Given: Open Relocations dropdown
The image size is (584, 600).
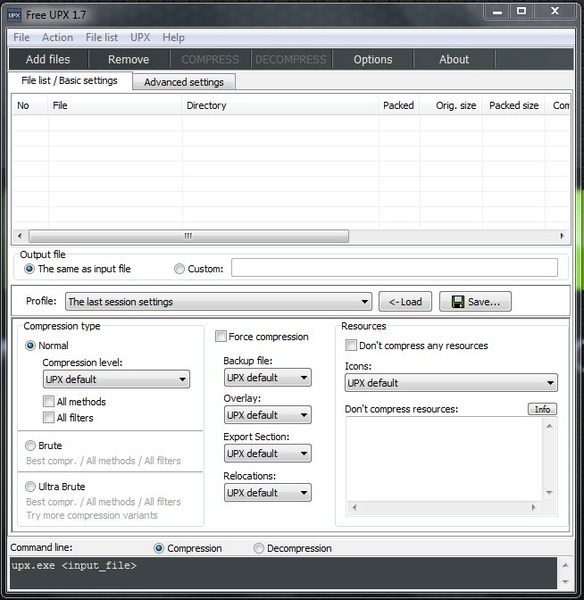Looking at the screenshot, I should tap(268, 493).
